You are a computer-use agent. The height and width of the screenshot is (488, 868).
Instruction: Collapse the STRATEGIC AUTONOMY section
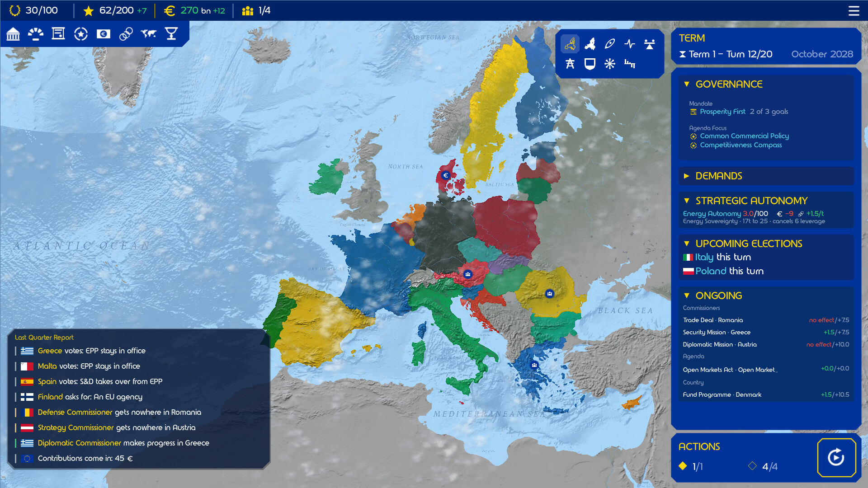[687, 201]
